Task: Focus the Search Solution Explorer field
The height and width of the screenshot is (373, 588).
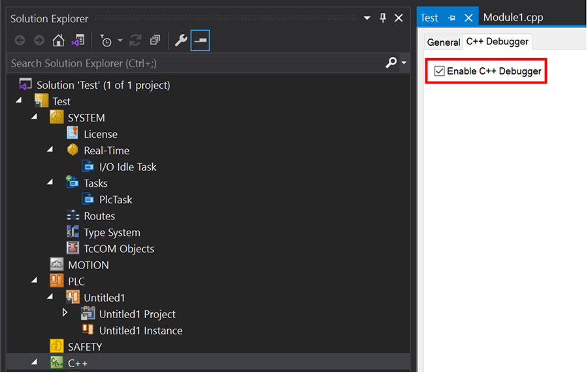Action: click(x=195, y=63)
